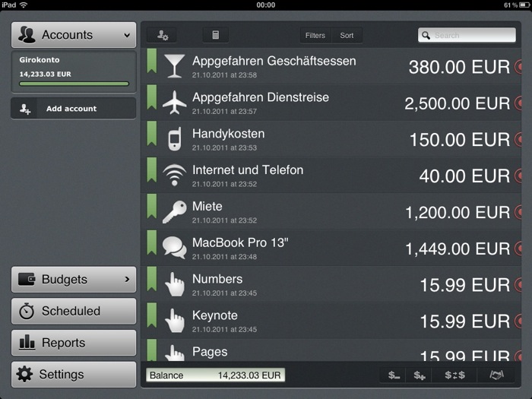Click the add expense (minus dollar) icon

coord(394,375)
